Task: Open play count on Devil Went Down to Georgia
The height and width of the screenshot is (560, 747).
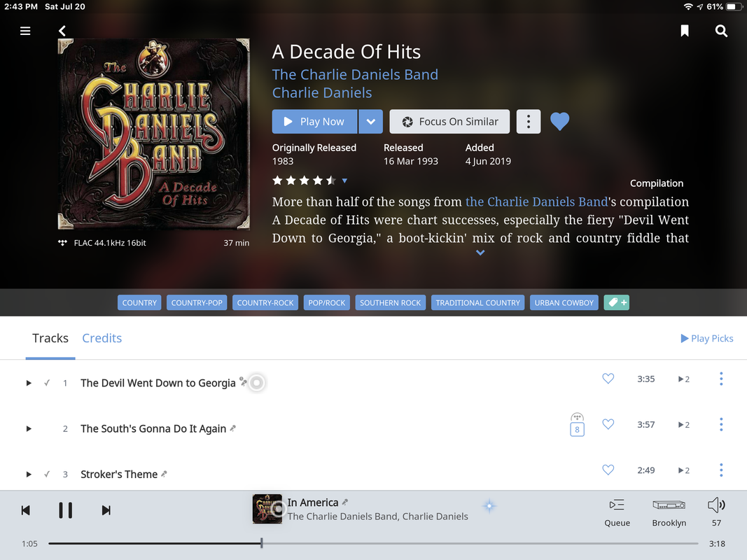Action: pyautogui.click(x=683, y=379)
